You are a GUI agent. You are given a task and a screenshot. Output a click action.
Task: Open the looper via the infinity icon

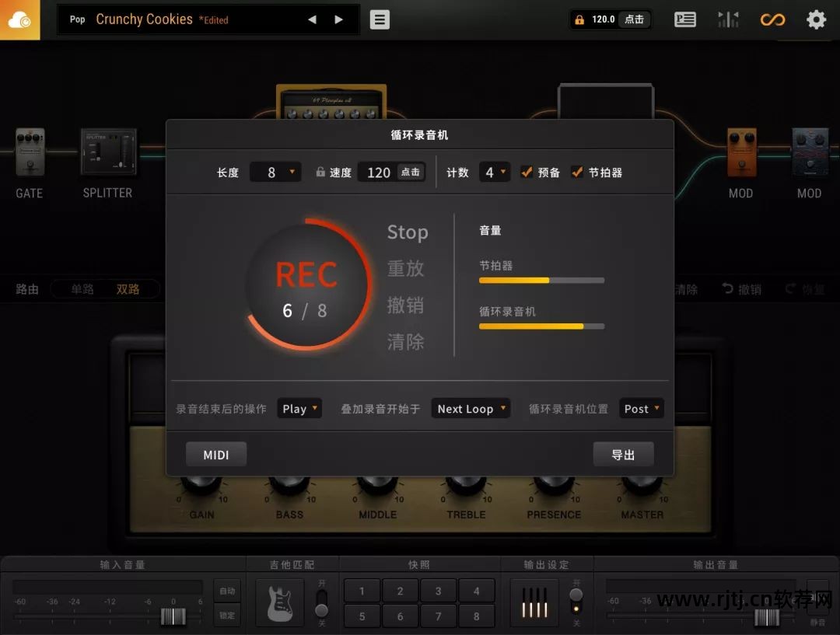[x=772, y=19]
